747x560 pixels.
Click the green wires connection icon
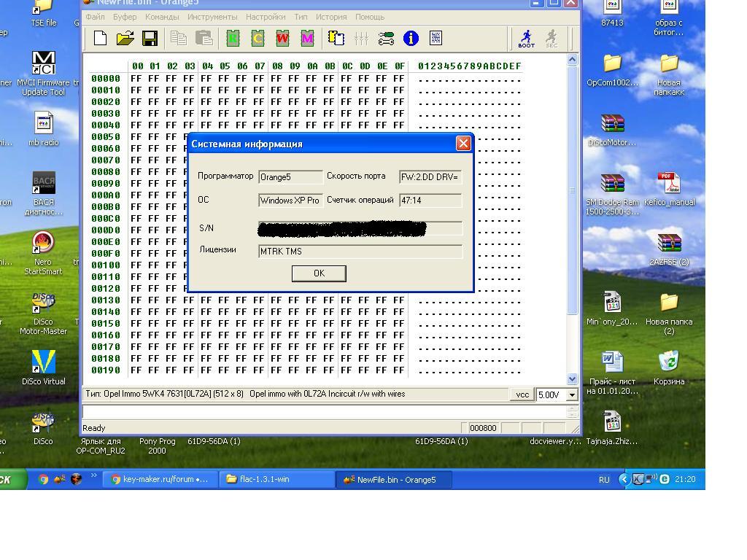coord(386,38)
